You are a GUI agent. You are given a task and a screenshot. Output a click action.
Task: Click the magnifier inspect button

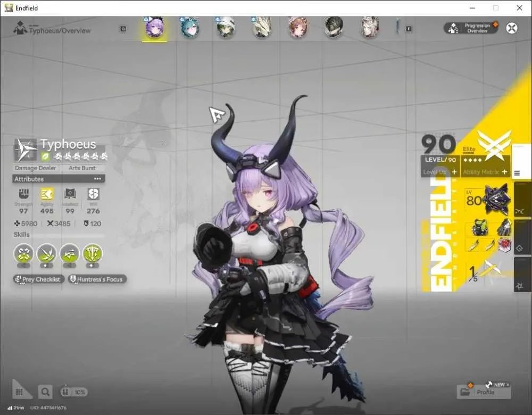[45, 392]
